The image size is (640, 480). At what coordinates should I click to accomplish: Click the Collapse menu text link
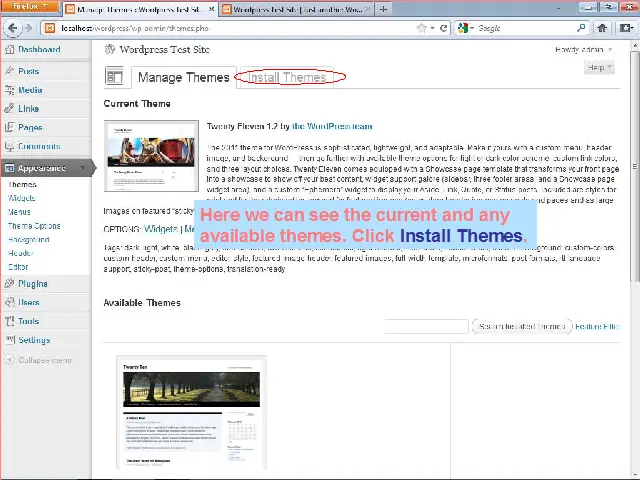pyautogui.click(x=45, y=360)
